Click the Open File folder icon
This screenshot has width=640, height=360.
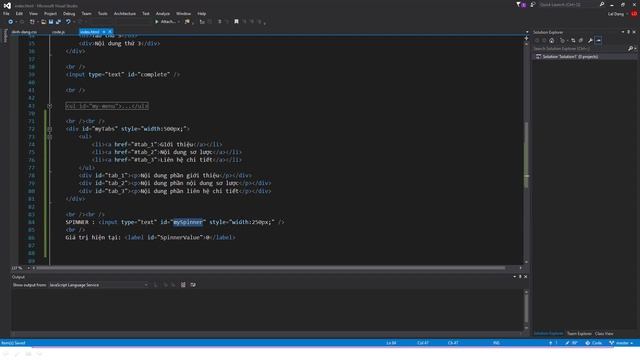click(x=43, y=22)
